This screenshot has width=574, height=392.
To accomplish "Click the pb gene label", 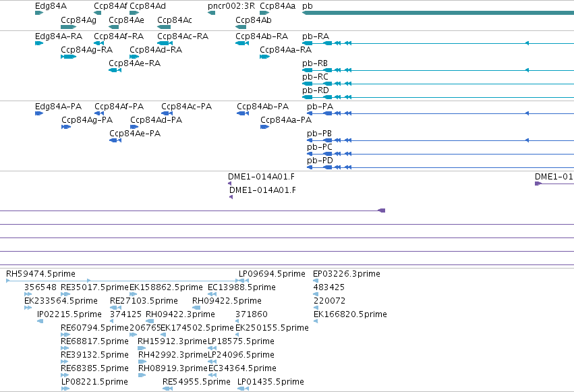I will (x=308, y=6).
